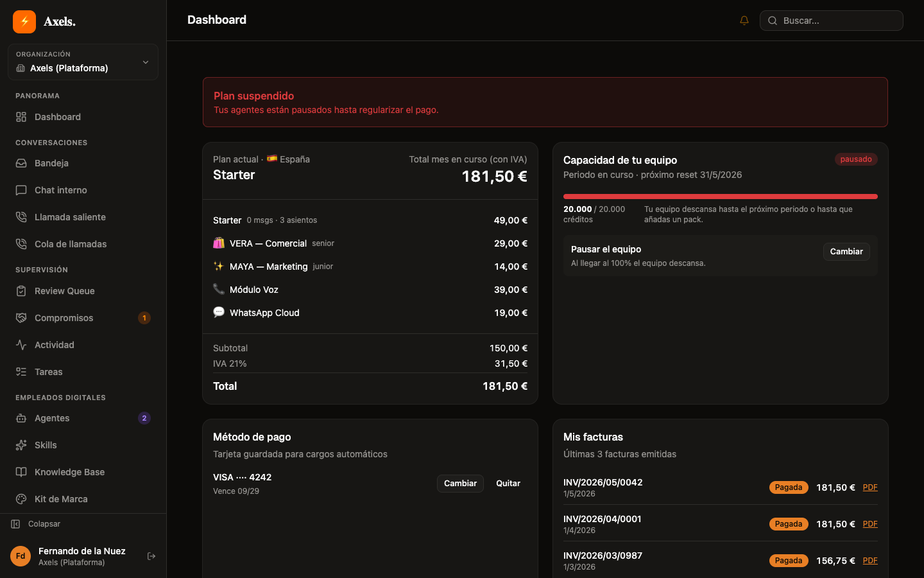Expand the Axels (Plataforma) organization selector
The height and width of the screenshot is (578, 924).
83,62
